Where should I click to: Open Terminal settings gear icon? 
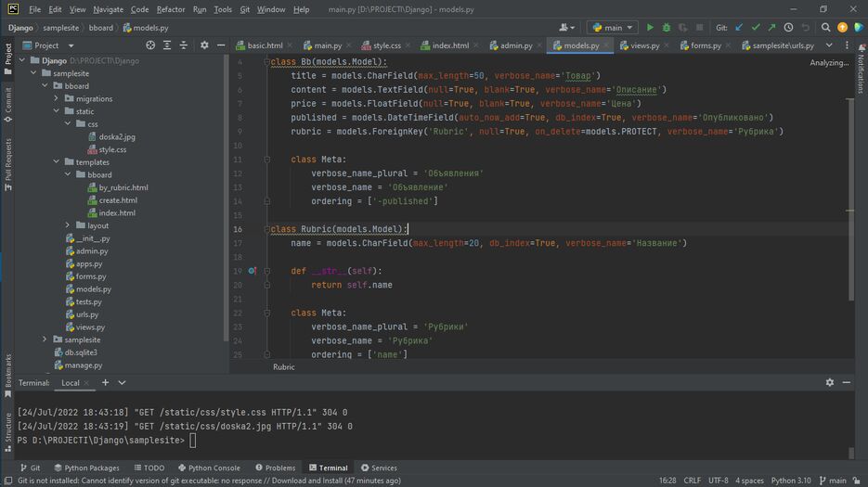click(830, 382)
